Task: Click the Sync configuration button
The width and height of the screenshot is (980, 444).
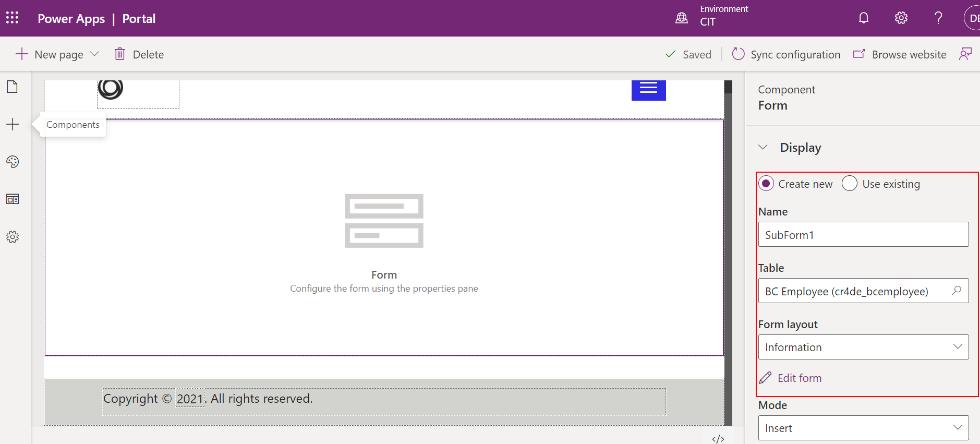Action: point(786,54)
